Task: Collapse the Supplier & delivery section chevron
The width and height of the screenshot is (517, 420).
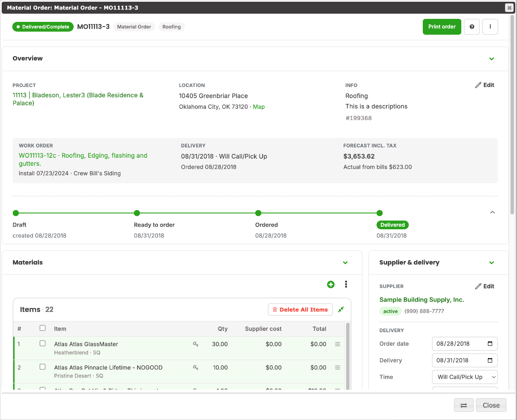Action: click(x=492, y=263)
